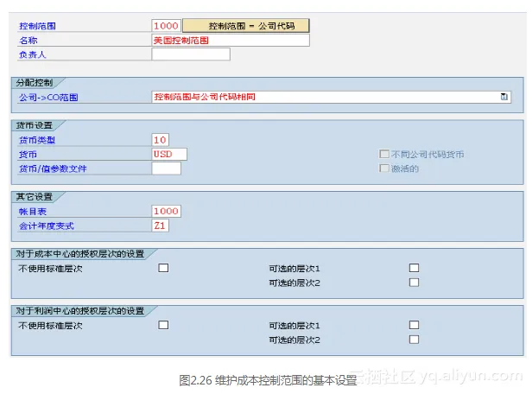
Task: Click the 图2.26 figure caption text
Action: [x=268, y=380]
